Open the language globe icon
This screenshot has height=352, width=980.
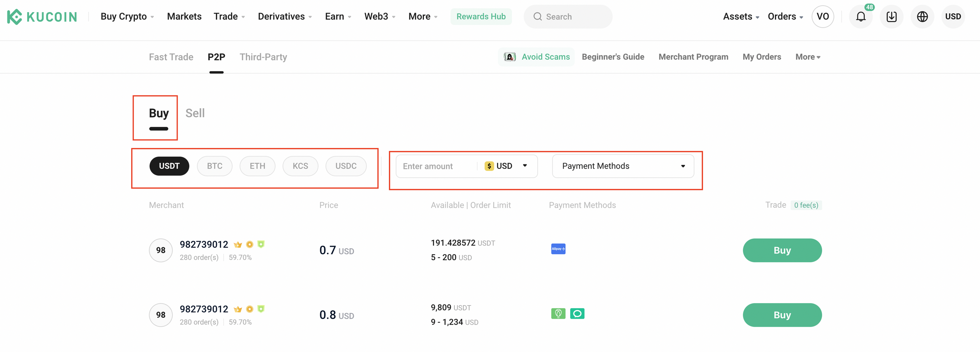(922, 16)
